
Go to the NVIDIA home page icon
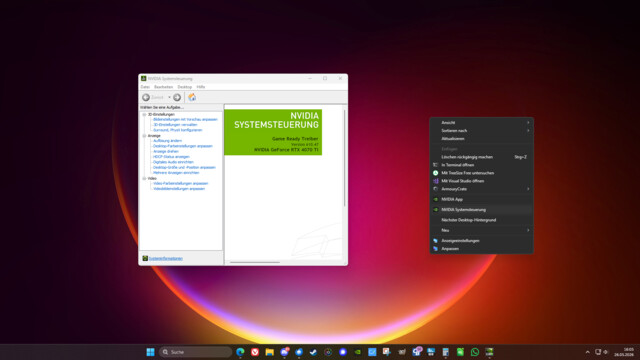pyautogui.click(x=192, y=97)
